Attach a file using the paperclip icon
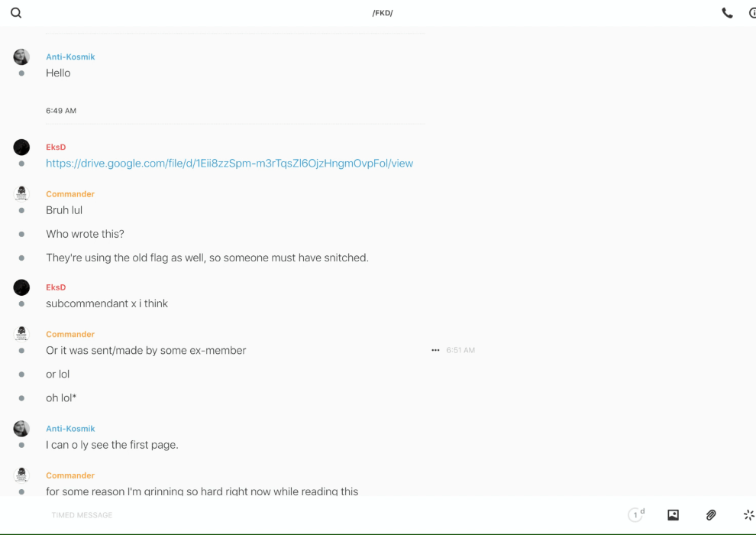756x535 pixels. (711, 515)
